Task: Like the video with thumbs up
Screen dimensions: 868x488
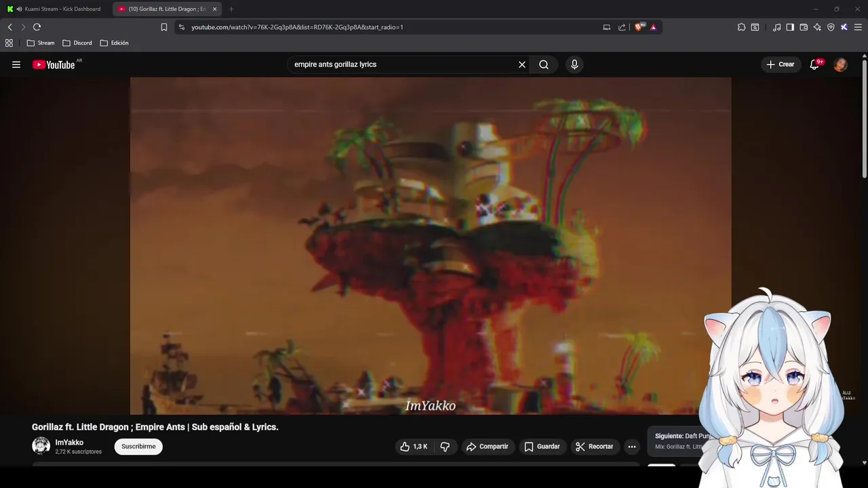Action: pos(414,447)
